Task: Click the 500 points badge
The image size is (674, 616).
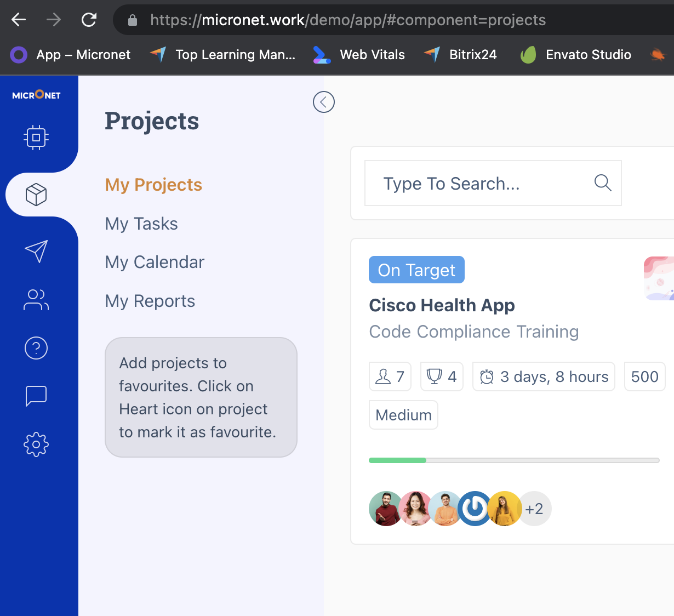Action: tap(645, 377)
